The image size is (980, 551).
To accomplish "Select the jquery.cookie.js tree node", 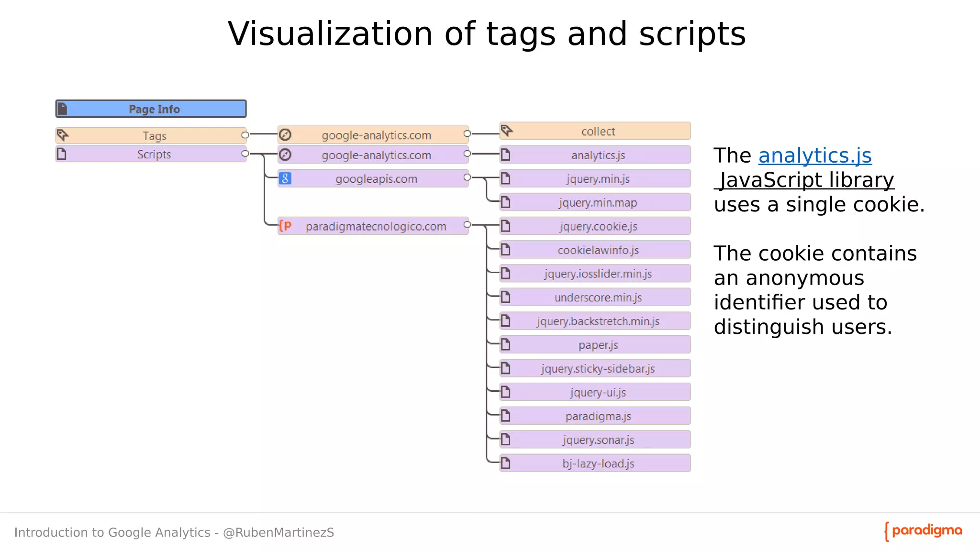I will tap(598, 226).
